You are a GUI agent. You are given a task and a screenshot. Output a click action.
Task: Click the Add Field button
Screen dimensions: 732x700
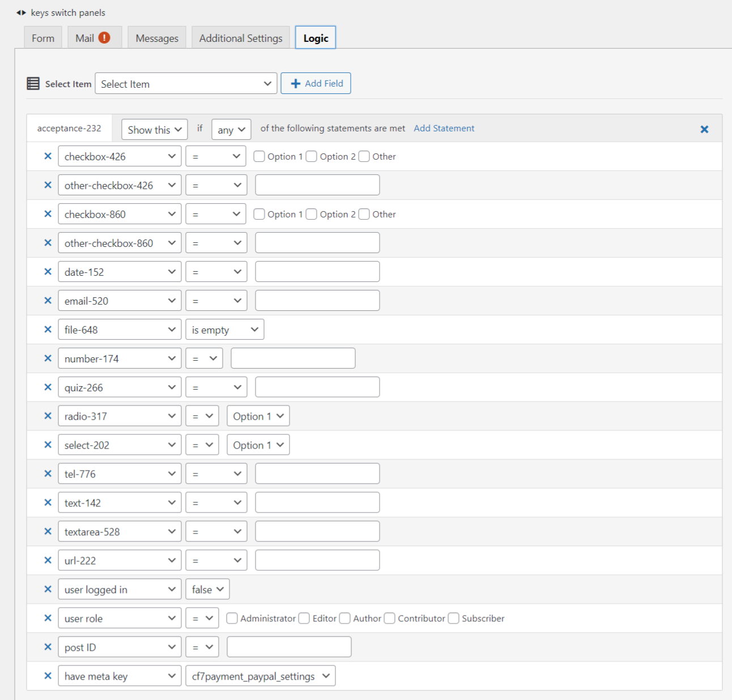coord(316,83)
